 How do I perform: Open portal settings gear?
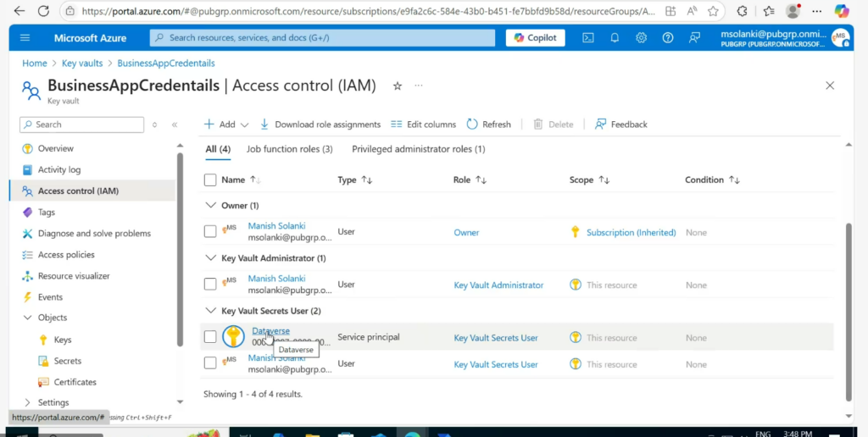[641, 37]
